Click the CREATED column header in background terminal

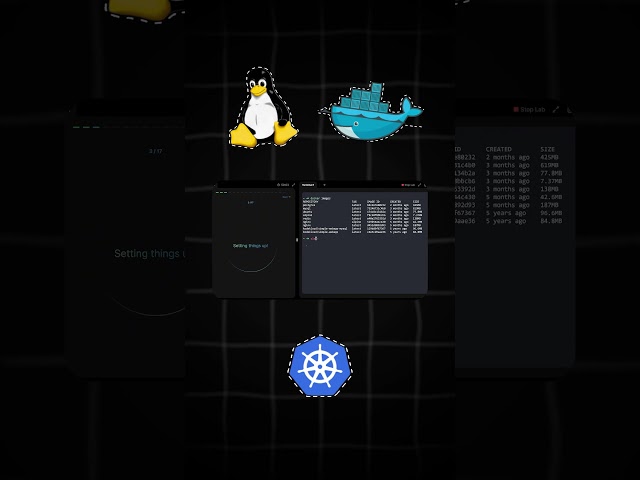tap(498, 149)
